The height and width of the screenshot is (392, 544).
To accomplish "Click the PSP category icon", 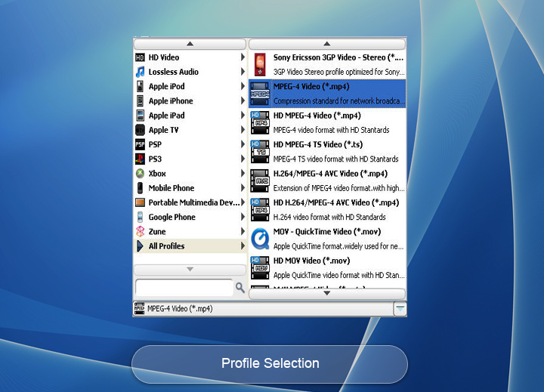I will [x=140, y=144].
